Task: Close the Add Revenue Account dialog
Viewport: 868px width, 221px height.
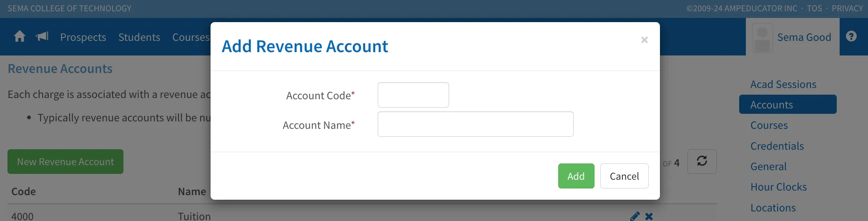Action: 644,40
